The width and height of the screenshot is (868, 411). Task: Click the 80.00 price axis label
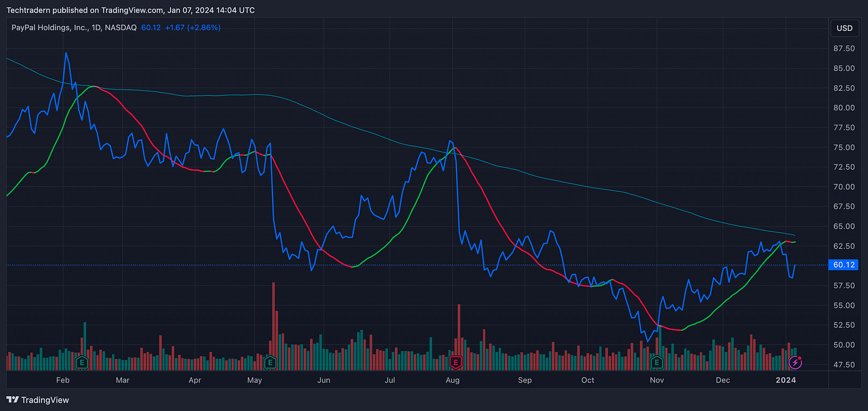(844, 108)
